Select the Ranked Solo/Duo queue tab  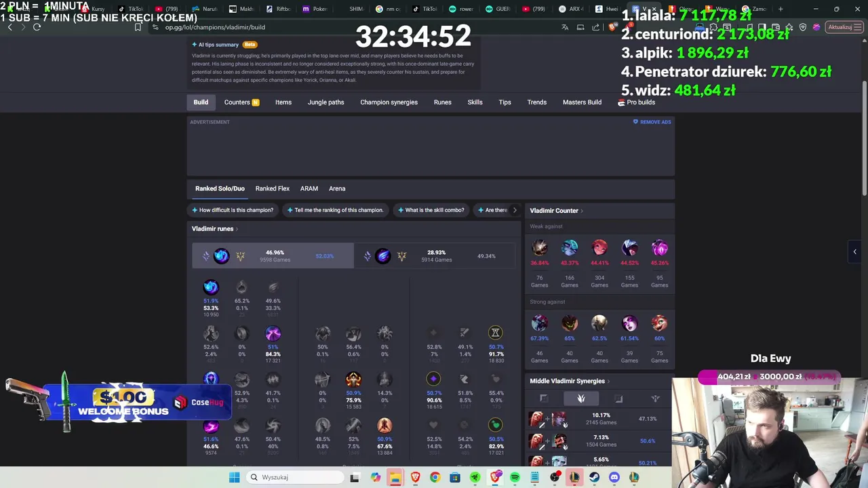tap(220, 188)
